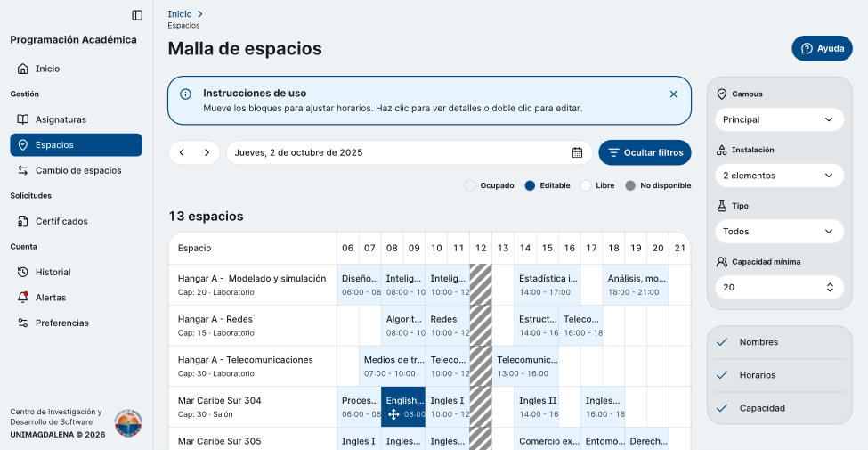Viewport: 868px width, 450px height.
Task: Open the Instalación dropdown with 2 elementos
Action: pos(780,176)
